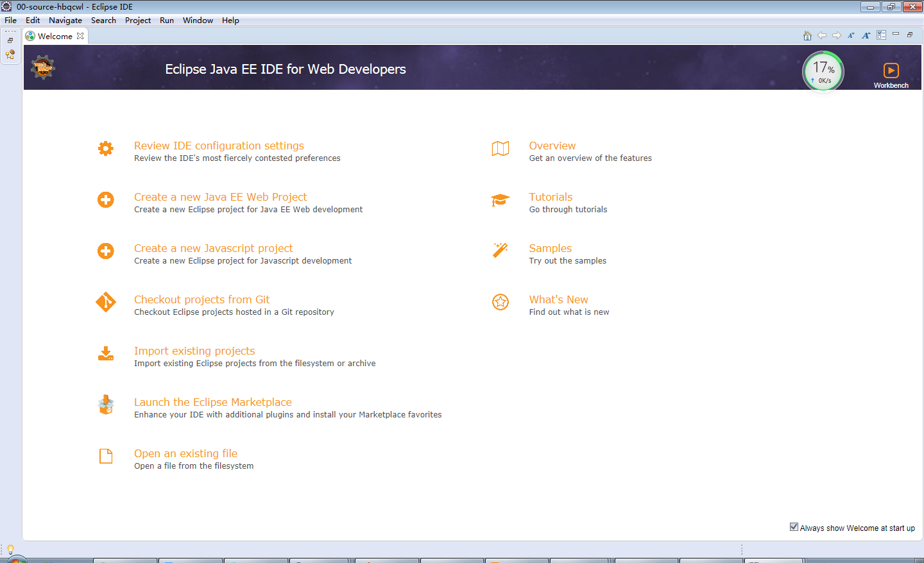The height and width of the screenshot is (563, 924).
Task: Open Import existing projects link
Action: [x=194, y=351]
